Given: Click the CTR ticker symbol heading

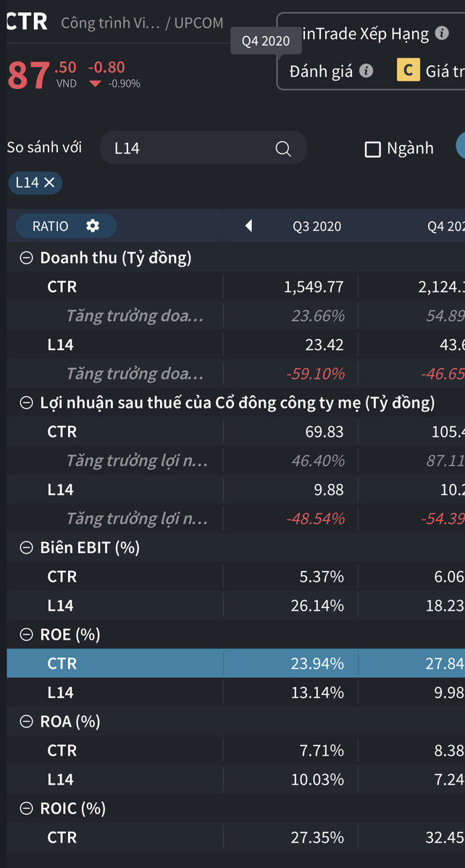Looking at the screenshot, I should 28,22.
